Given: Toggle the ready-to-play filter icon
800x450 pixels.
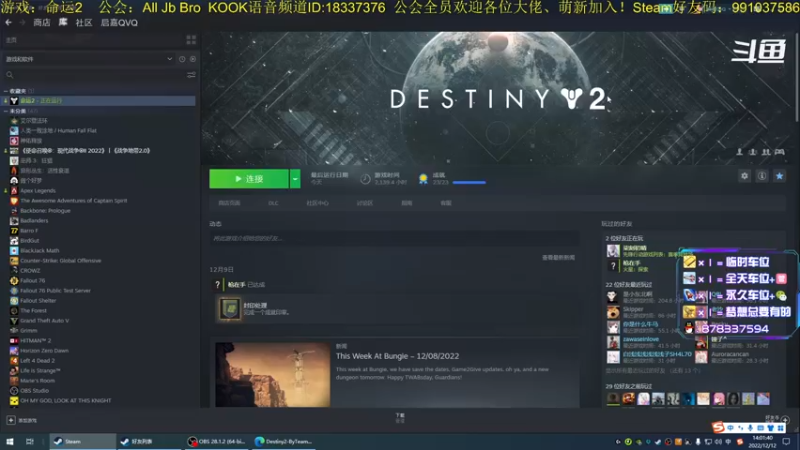Looking at the screenshot, I should 193,59.
